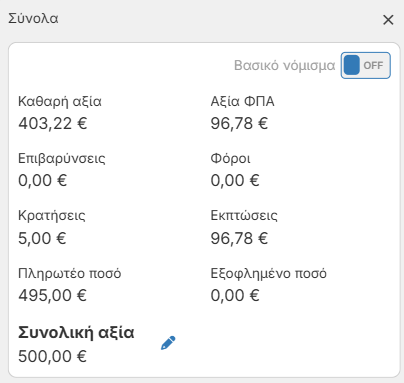Select the Συνολική αξία amount 500,00 €
404x383 pixels.
pos(53,356)
